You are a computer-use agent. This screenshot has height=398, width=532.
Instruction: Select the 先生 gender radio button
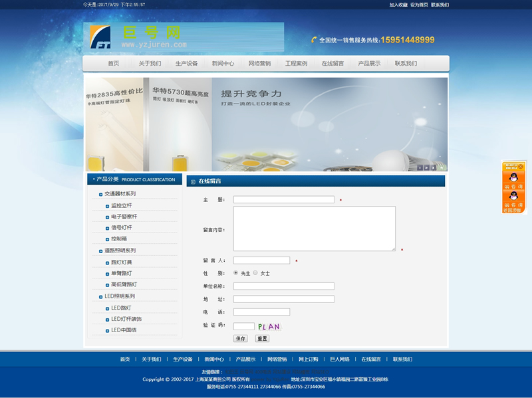(x=235, y=272)
